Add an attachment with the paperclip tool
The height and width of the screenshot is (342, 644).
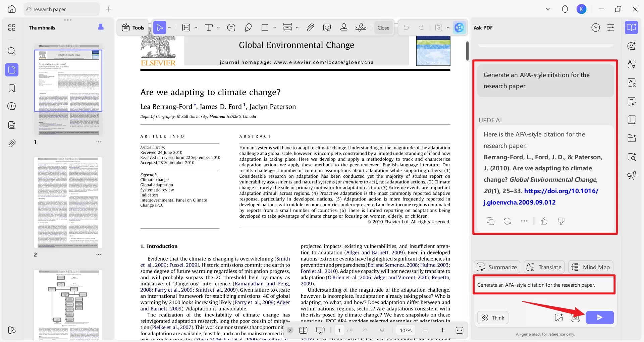[x=310, y=27]
